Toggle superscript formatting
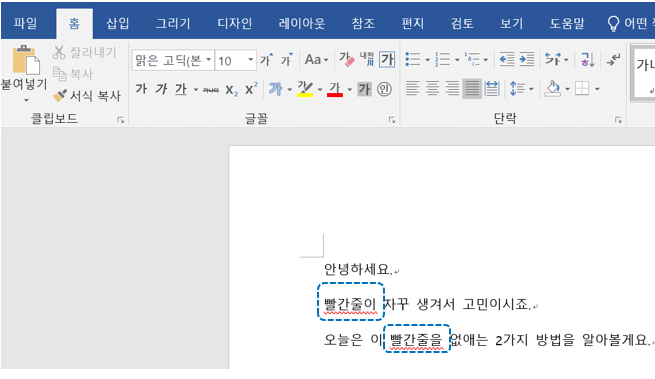Screen dimensions: 655x379 (x=251, y=89)
